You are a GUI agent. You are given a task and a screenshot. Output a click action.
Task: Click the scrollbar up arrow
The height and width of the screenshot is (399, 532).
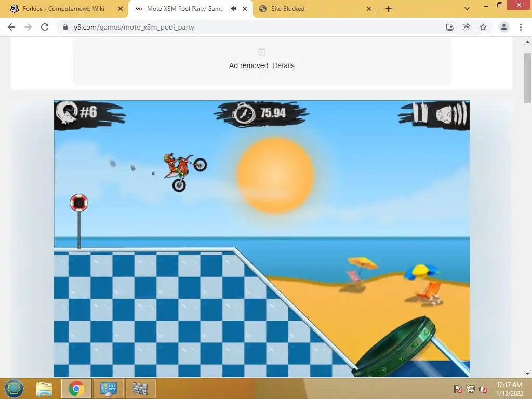528,42
